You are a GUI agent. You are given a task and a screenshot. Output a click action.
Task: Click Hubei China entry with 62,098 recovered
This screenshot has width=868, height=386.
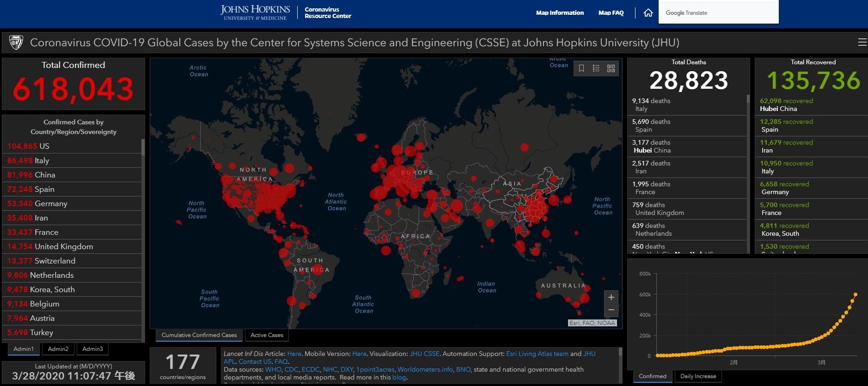coord(812,105)
